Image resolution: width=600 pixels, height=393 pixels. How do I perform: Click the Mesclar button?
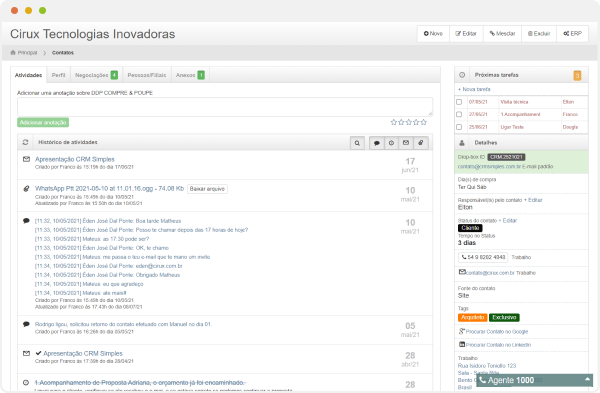tap(502, 34)
